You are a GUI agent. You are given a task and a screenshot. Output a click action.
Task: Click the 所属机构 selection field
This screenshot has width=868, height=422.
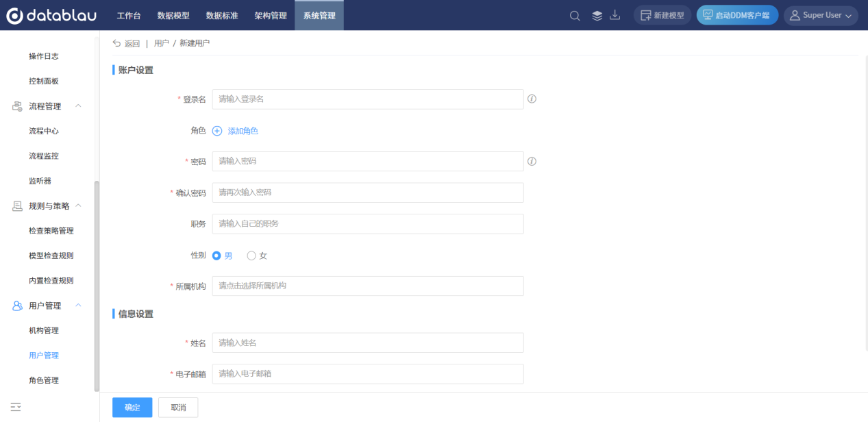[x=368, y=286]
